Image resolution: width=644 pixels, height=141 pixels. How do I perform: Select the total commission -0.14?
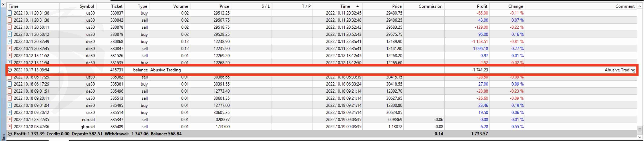pos(438,134)
